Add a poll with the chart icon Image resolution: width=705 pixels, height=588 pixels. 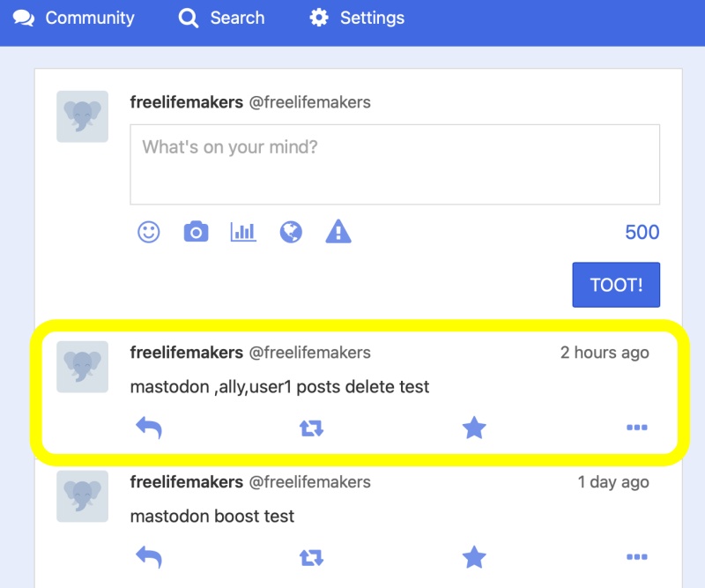tap(243, 232)
